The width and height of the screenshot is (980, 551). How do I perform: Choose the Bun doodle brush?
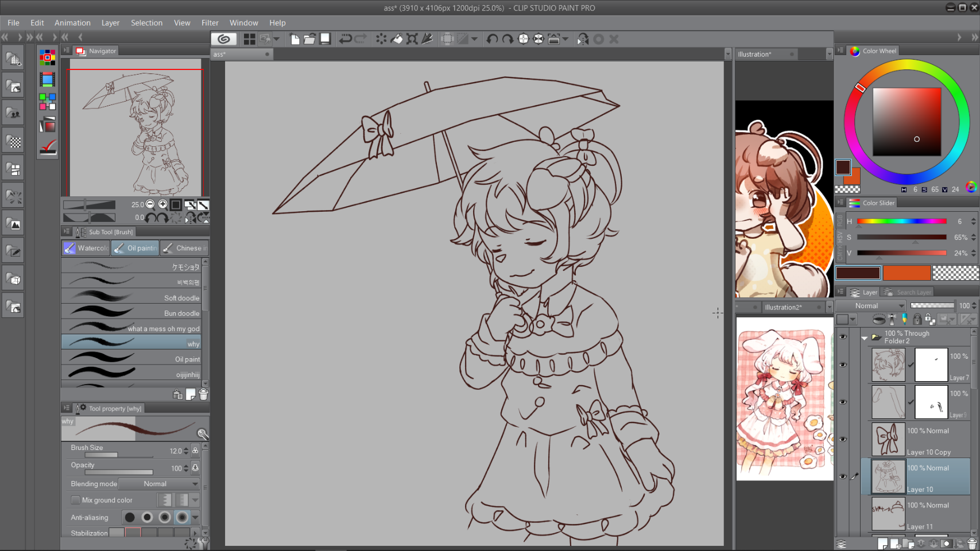[x=131, y=312]
